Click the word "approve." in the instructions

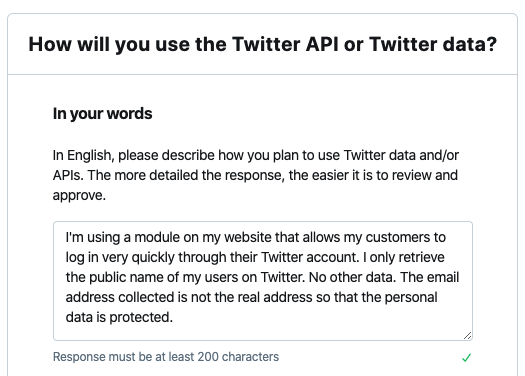pyautogui.click(x=79, y=196)
